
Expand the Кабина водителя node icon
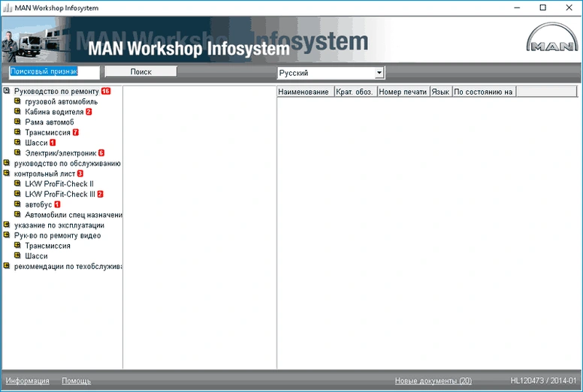[x=17, y=111]
